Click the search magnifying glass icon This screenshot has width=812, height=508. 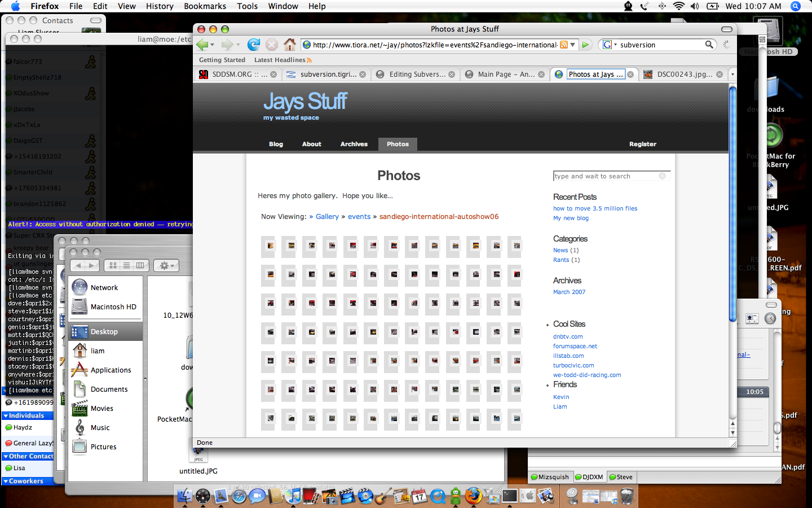(x=709, y=45)
